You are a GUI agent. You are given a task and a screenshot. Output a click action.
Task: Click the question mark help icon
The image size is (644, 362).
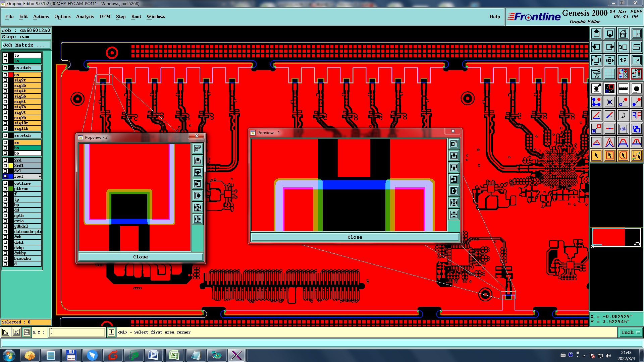click(636, 60)
